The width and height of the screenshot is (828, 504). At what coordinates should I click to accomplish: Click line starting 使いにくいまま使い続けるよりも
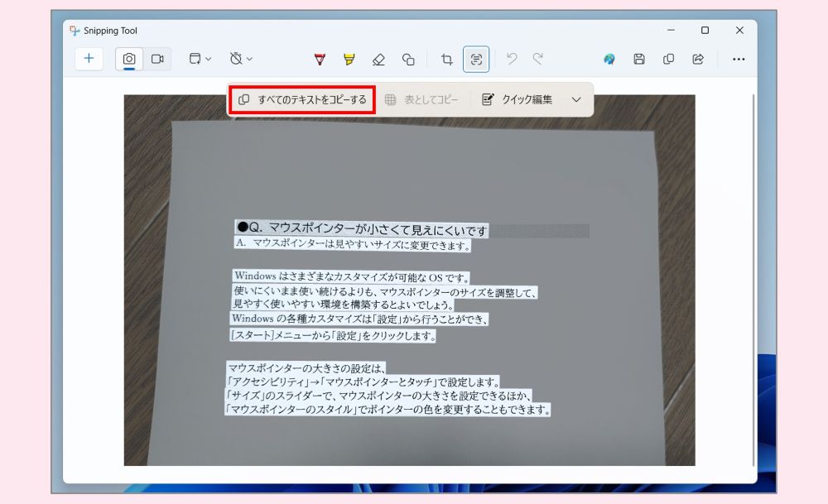pos(385,291)
